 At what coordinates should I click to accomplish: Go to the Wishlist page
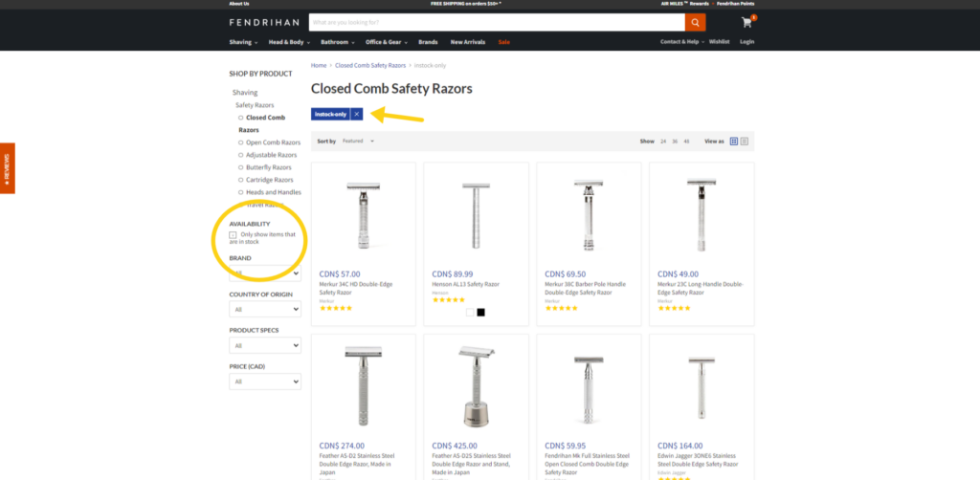coord(720,42)
